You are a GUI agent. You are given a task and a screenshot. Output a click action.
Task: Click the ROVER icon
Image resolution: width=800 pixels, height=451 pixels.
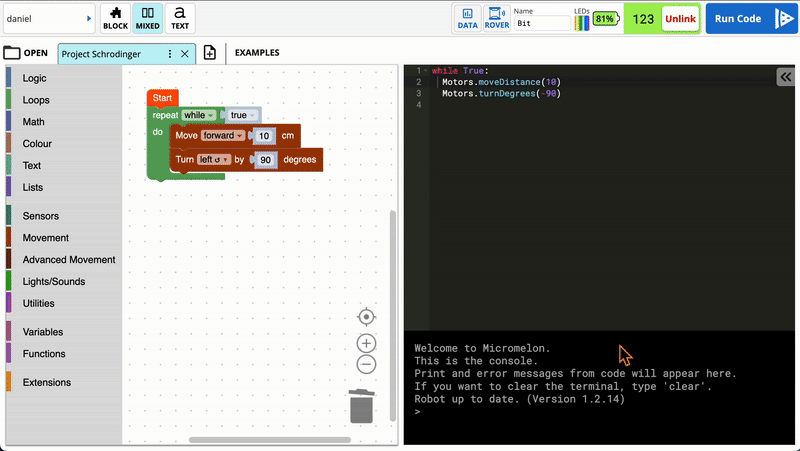497,18
